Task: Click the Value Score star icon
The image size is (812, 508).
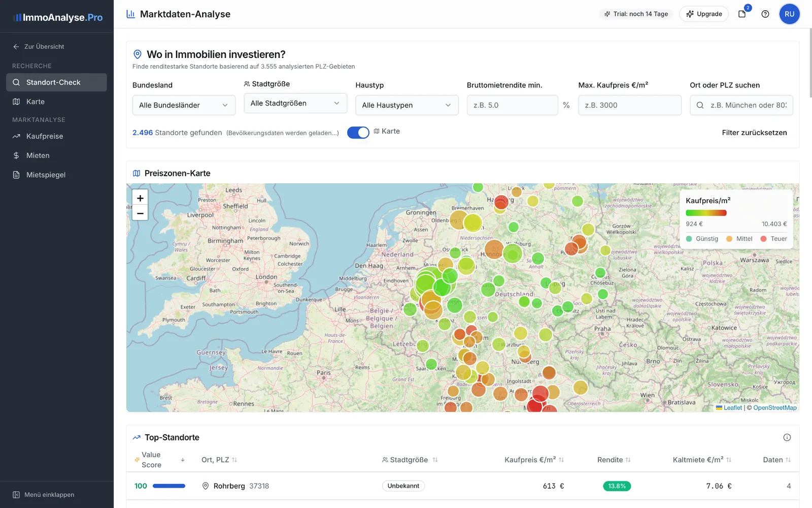Action: pyautogui.click(x=137, y=460)
